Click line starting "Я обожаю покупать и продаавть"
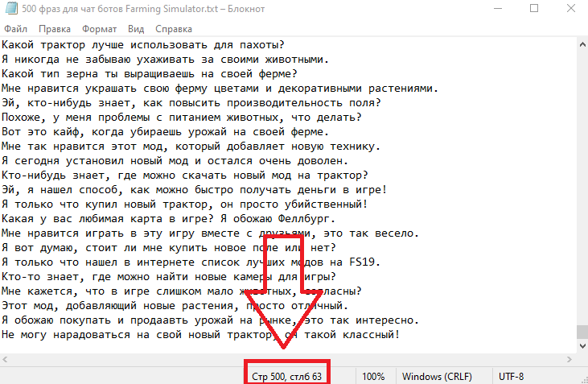 coord(210,320)
